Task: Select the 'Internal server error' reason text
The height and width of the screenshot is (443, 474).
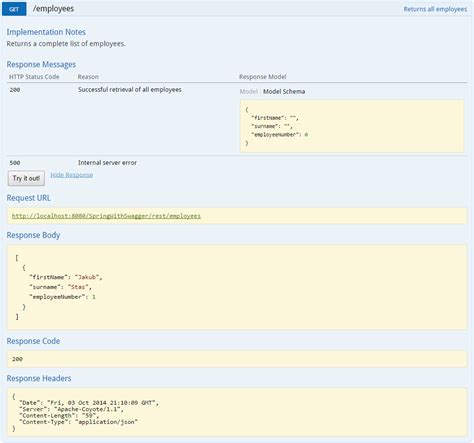Action: [x=107, y=163]
